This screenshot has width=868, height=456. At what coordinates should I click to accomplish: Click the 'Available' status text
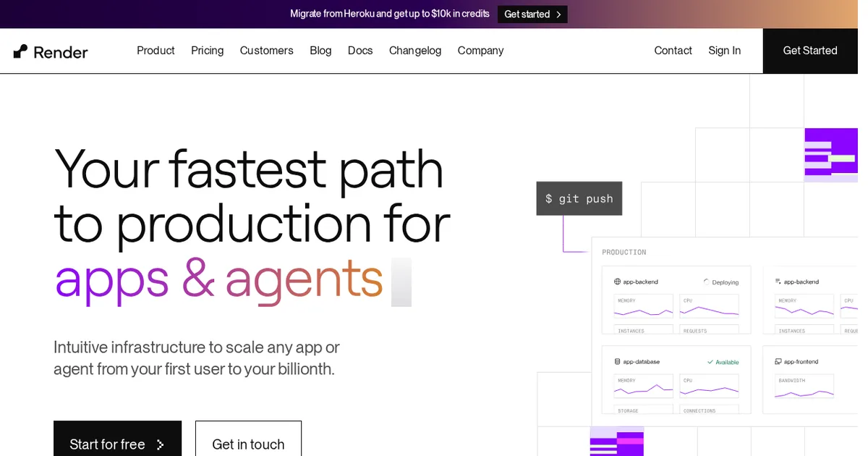728,362
